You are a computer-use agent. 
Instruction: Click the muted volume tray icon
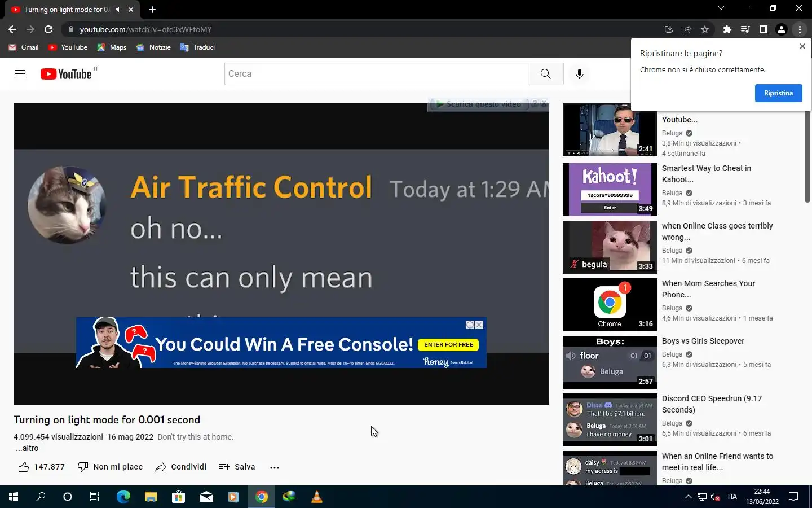[716, 497]
